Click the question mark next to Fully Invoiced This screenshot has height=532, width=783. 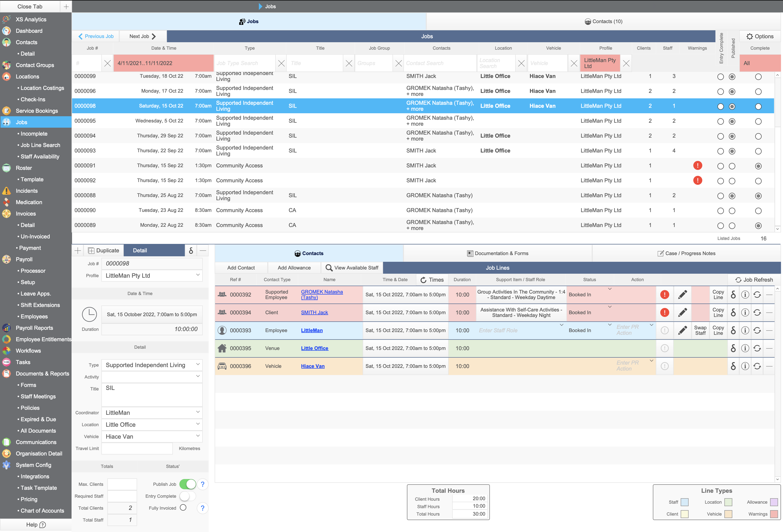202,508
